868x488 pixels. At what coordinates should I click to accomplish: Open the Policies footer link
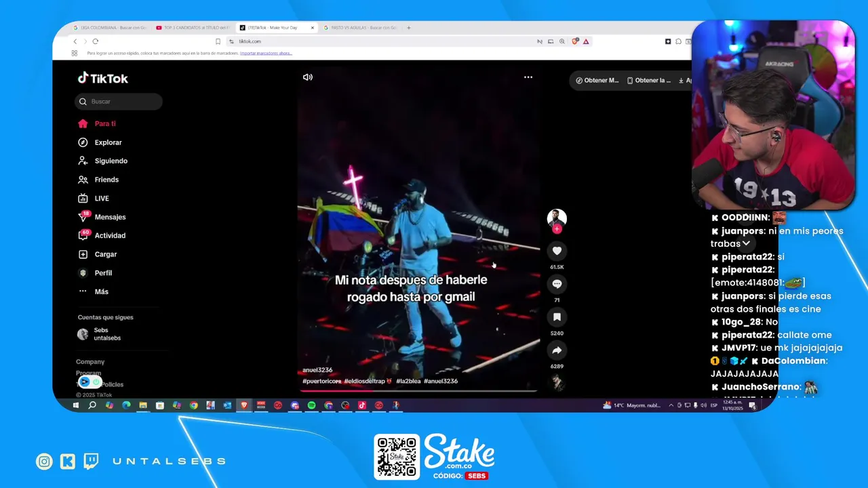(x=111, y=384)
